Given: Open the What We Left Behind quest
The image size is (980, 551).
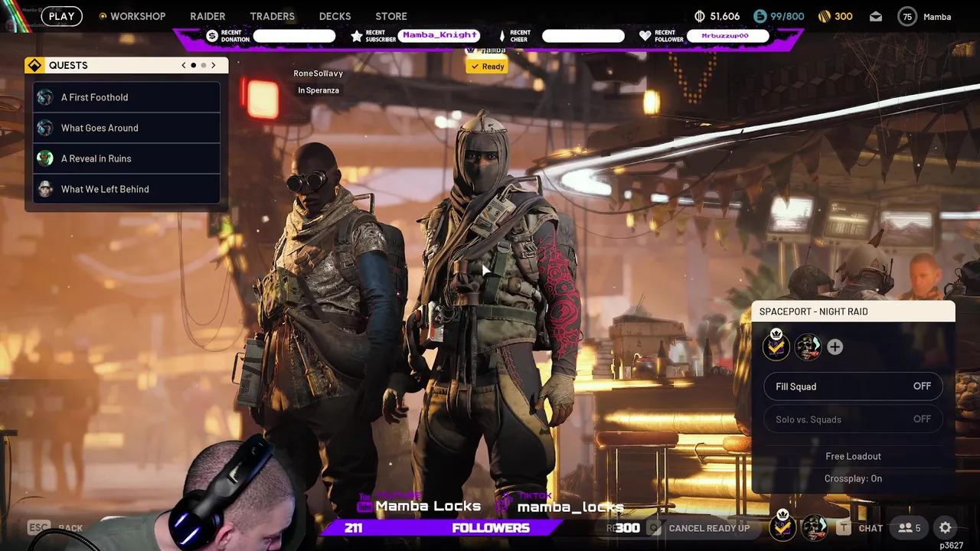Looking at the screenshot, I should 126,189.
